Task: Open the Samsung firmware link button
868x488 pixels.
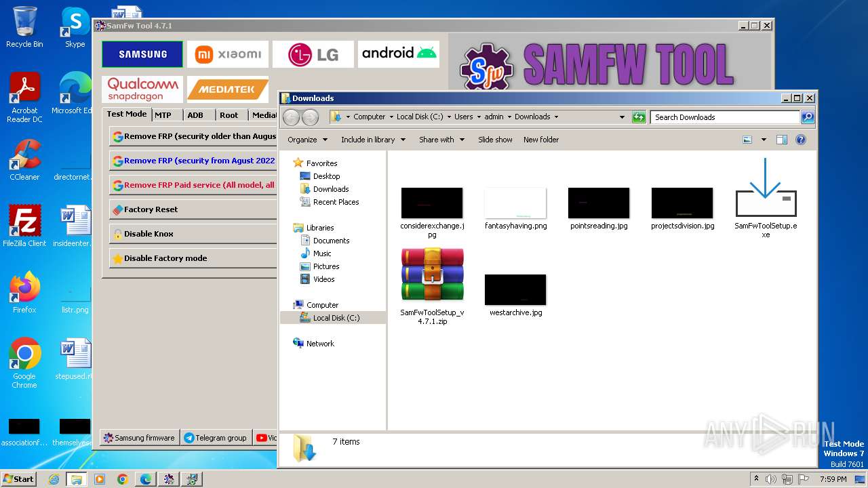Action: [x=140, y=438]
